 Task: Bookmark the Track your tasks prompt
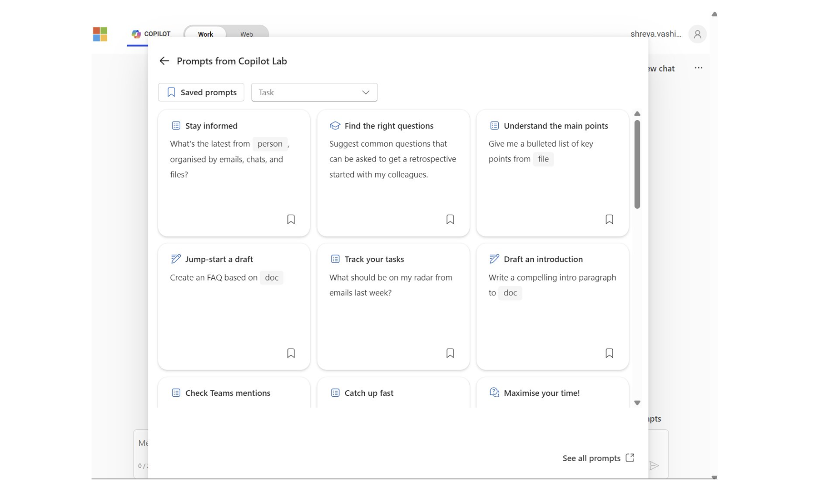point(450,353)
